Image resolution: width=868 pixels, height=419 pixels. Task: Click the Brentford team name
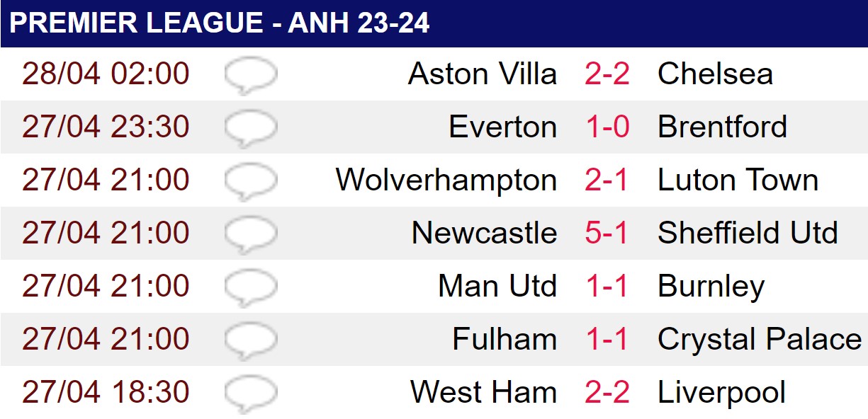(722, 127)
